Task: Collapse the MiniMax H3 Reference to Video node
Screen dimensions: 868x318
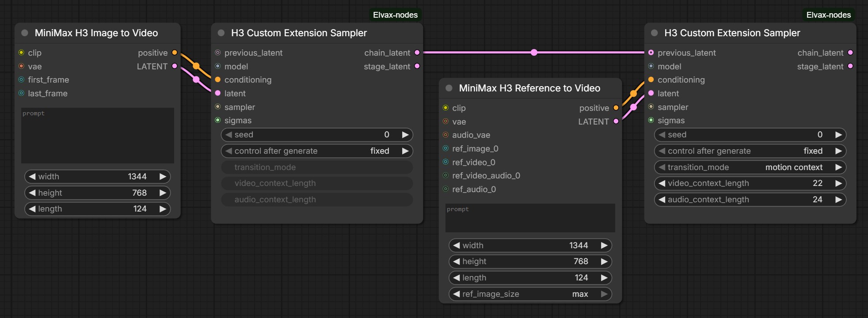Action: tap(449, 88)
